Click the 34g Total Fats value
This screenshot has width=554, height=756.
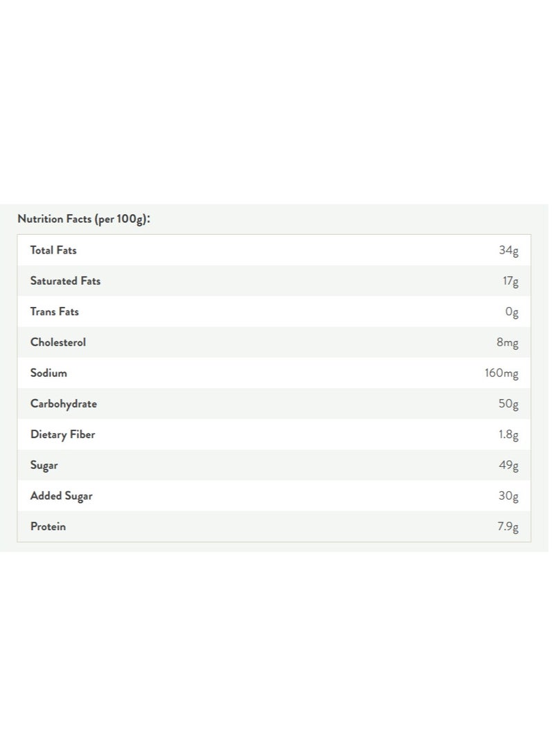(x=509, y=250)
